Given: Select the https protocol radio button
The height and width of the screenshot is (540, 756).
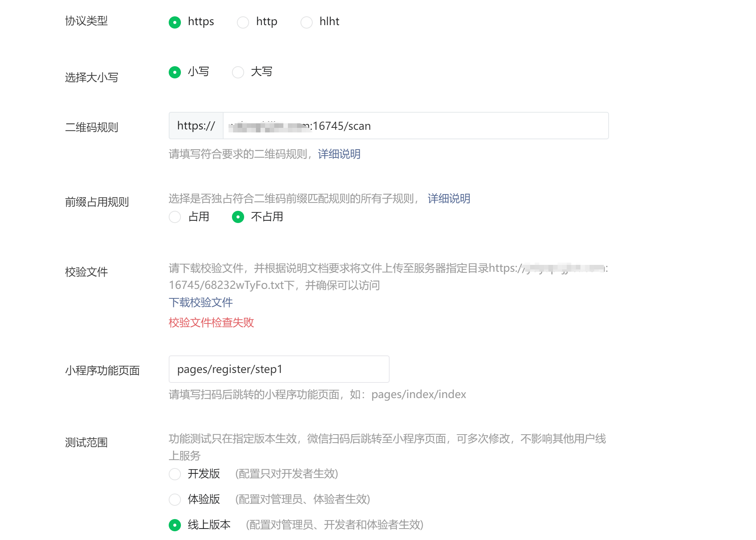Looking at the screenshot, I should pos(175,22).
